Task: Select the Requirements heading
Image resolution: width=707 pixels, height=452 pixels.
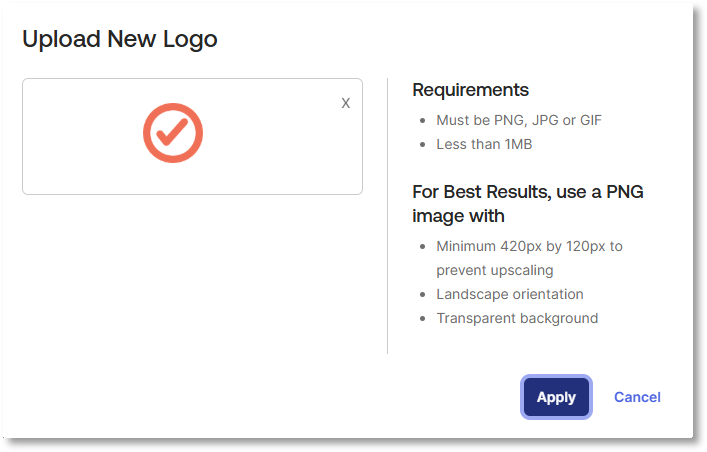Action: [x=470, y=90]
